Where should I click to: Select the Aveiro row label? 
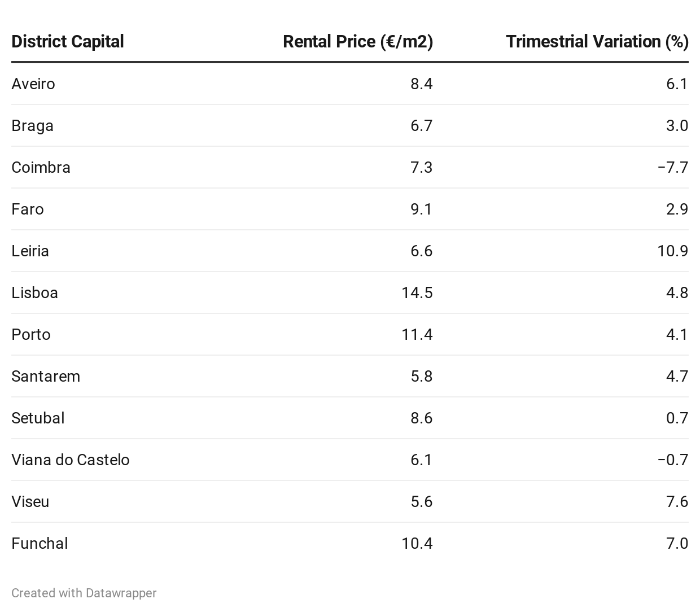click(x=33, y=84)
